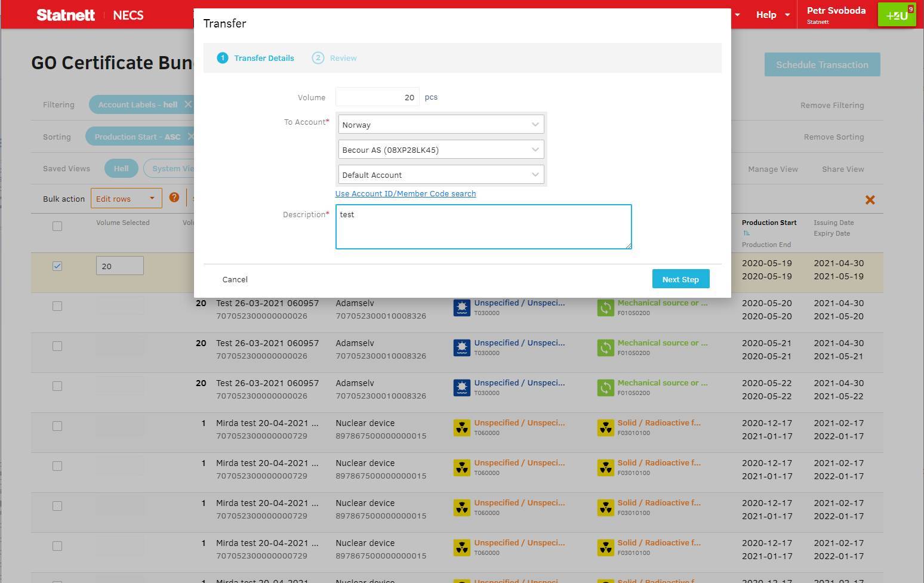Click the Volume input field

(377, 97)
